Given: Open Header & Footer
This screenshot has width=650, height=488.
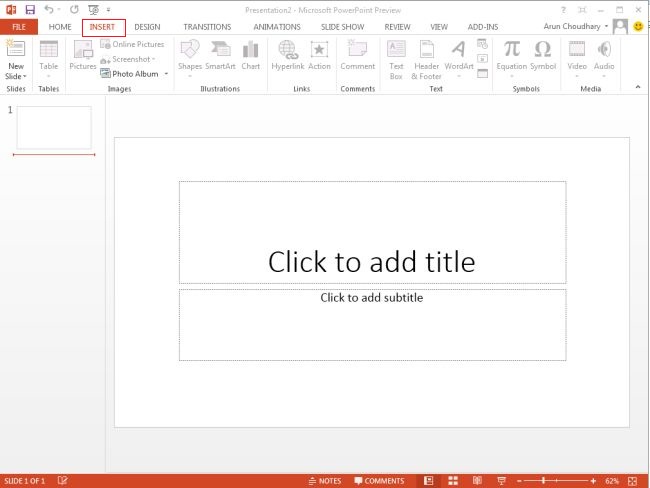Looking at the screenshot, I should [x=426, y=59].
